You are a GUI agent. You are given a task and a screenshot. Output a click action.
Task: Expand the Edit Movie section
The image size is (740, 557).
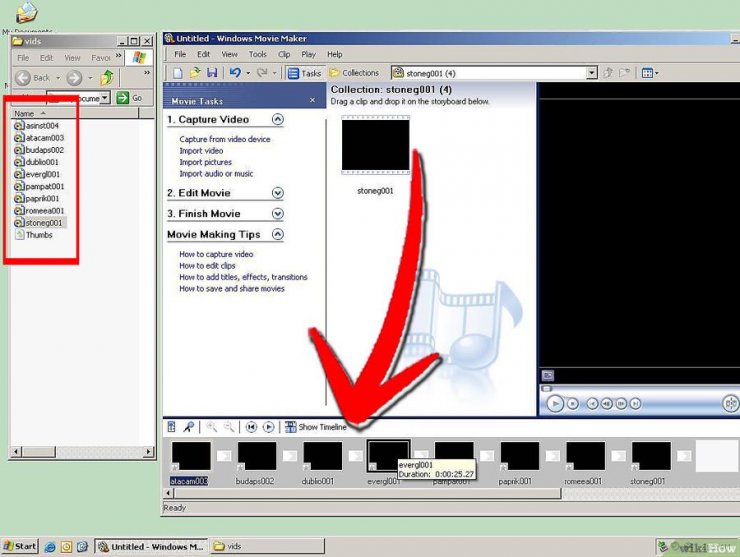[278, 193]
